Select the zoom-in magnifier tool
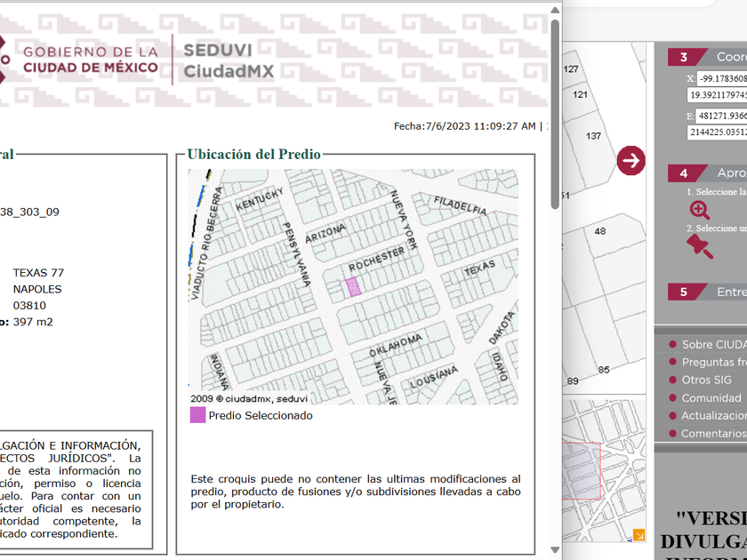 pyautogui.click(x=699, y=210)
